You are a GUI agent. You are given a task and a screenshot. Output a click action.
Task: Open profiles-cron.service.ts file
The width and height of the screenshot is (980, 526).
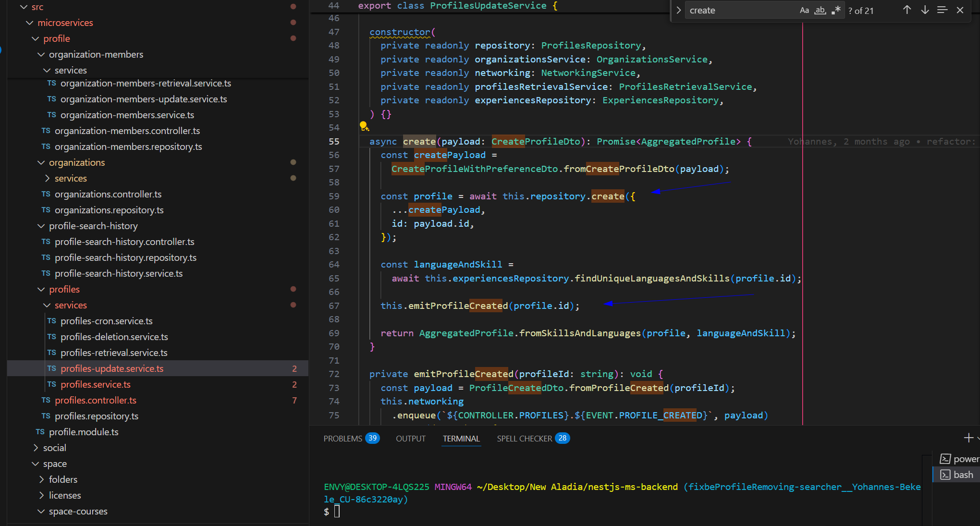(x=107, y=321)
